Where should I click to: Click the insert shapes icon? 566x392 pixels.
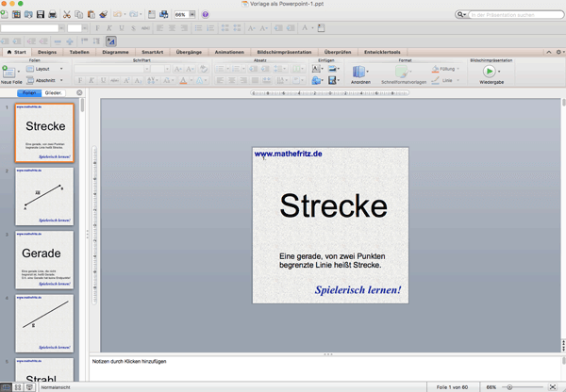point(316,80)
